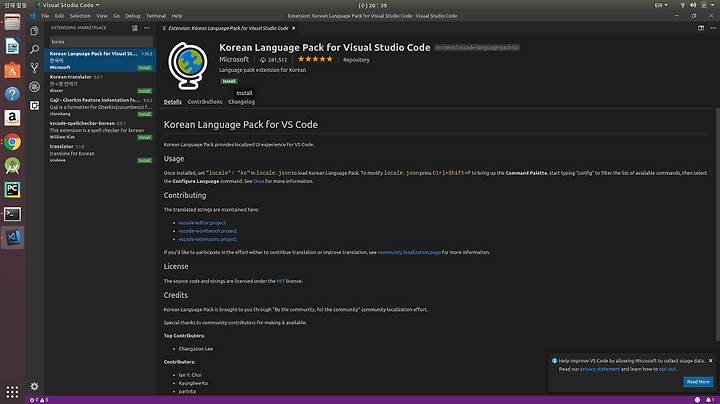The image size is (720, 404).
Task: Open the Repository link
Action: 356,60
